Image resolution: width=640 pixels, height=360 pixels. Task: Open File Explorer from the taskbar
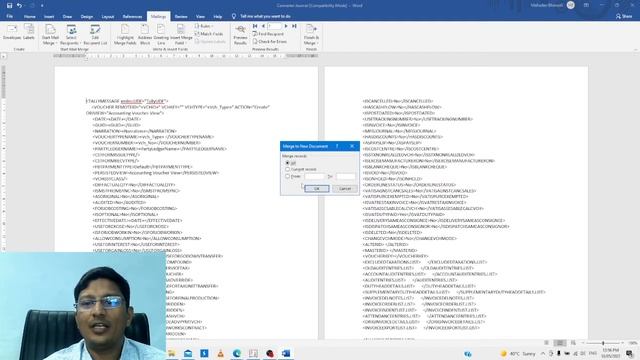171,353
